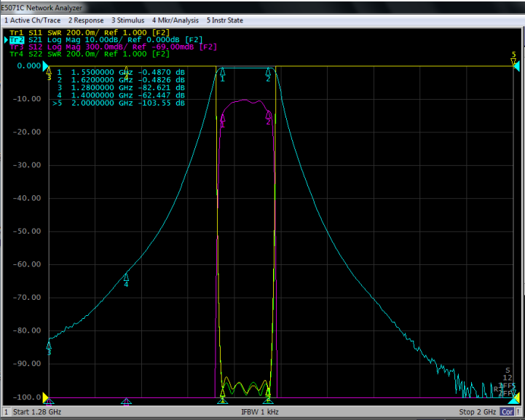Select the active Tr2 S21 Log Mag trace
Viewport: 525px width, 420px height.
pyautogui.click(x=106, y=40)
